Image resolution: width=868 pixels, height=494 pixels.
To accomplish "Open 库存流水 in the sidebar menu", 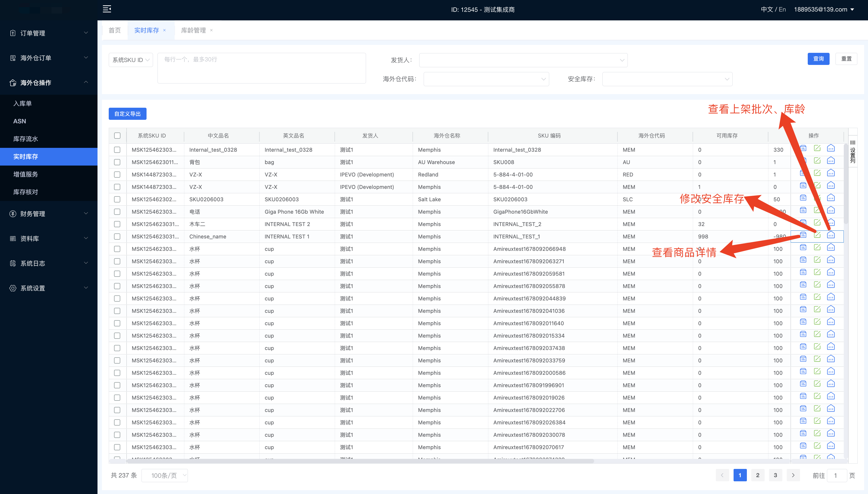I will [x=25, y=139].
